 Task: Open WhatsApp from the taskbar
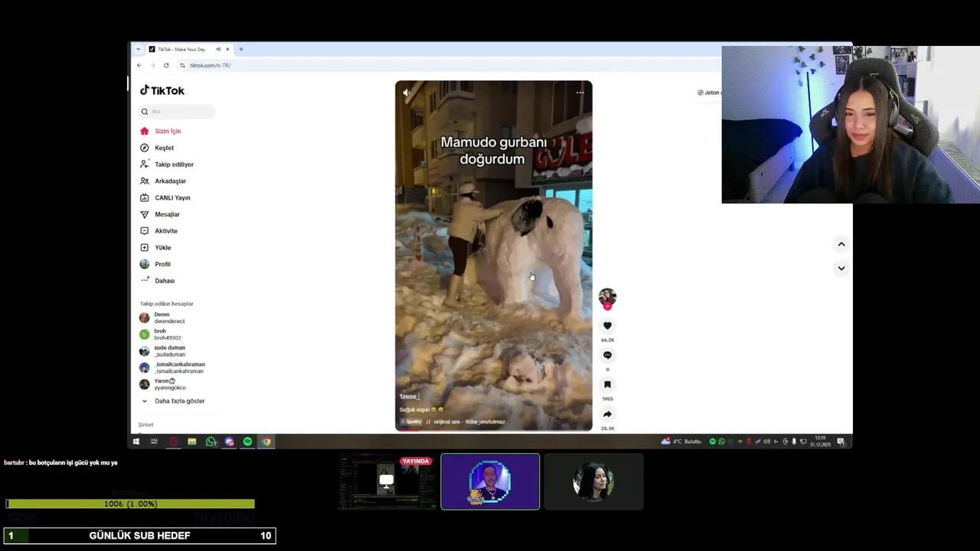point(211,442)
